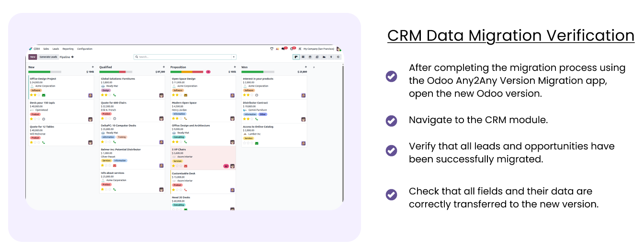Viewport: 644px width, 251px height.
Task: Switch to Graph view
Action: tap(324, 57)
